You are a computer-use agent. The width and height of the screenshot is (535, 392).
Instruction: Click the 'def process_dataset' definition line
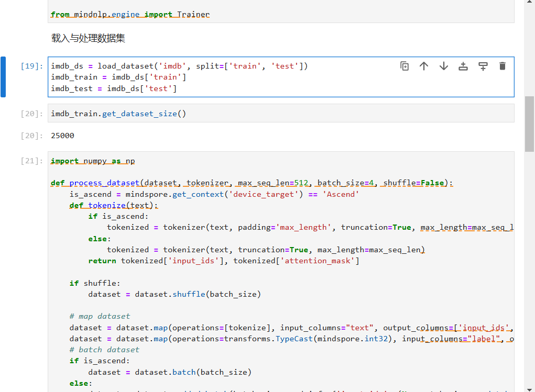click(252, 183)
